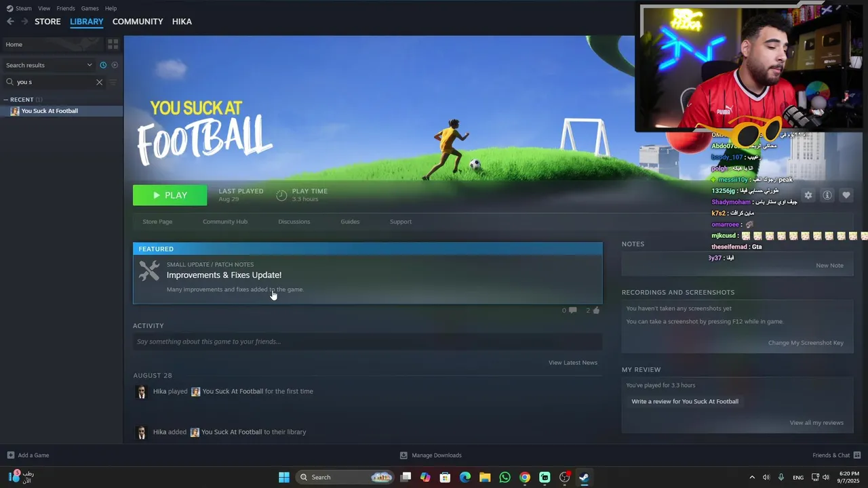Open the Improvements & Fixes Update news
This screenshot has width=868, height=488.
[224, 275]
